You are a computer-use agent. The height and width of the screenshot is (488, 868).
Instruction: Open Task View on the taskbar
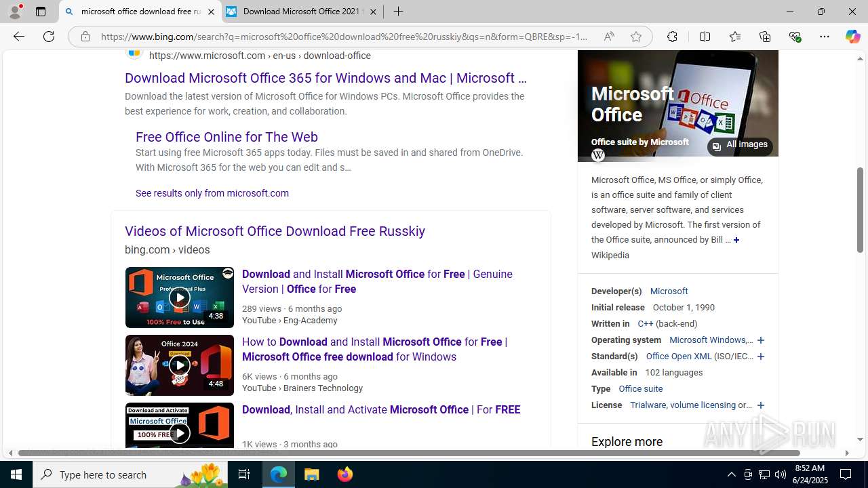244,474
